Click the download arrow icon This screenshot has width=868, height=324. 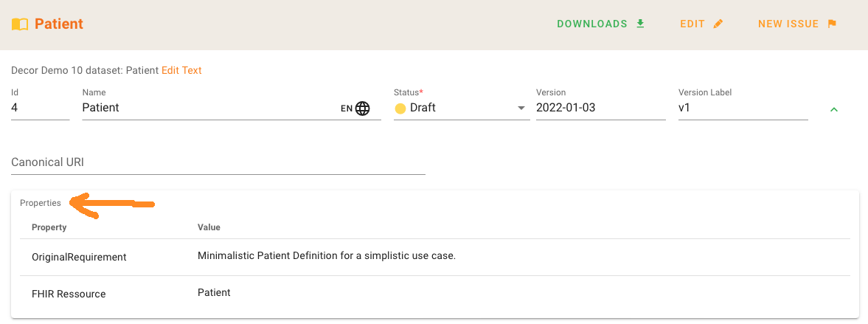pyautogui.click(x=640, y=24)
